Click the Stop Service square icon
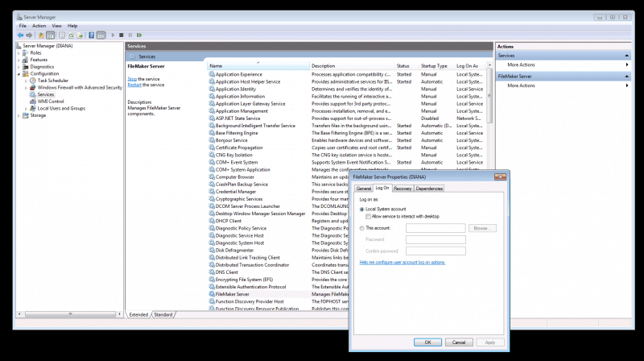This screenshot has height=361, width=644. point(122,35)
